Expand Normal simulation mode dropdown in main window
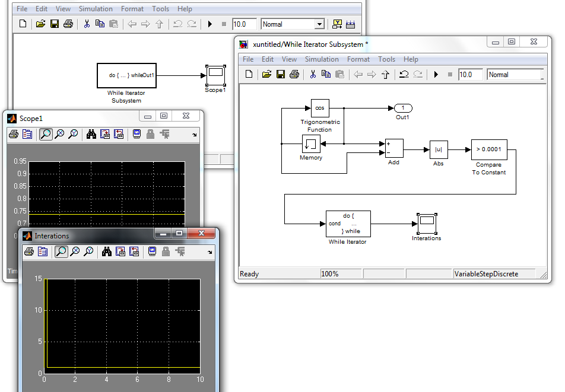This screenshot has width=565, height=392. [319, 24]
